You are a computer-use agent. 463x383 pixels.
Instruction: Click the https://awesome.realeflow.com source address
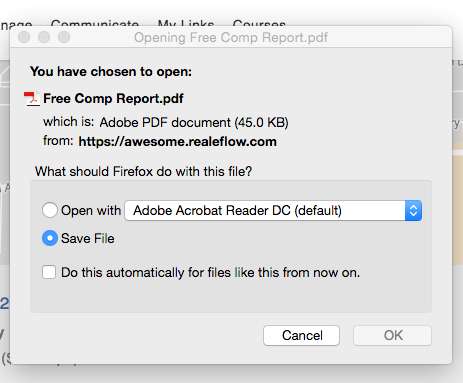pyautogui.click(x=177, y=142)
